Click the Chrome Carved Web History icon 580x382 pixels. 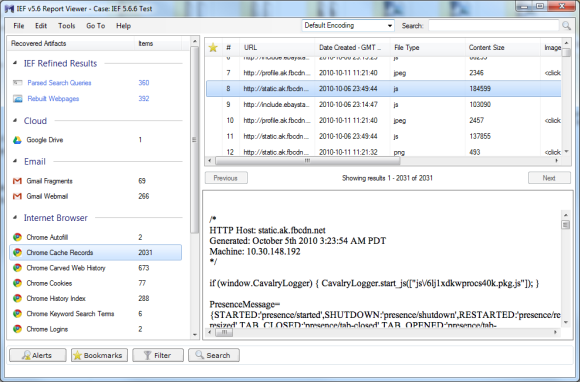click(x=17, y=268)
